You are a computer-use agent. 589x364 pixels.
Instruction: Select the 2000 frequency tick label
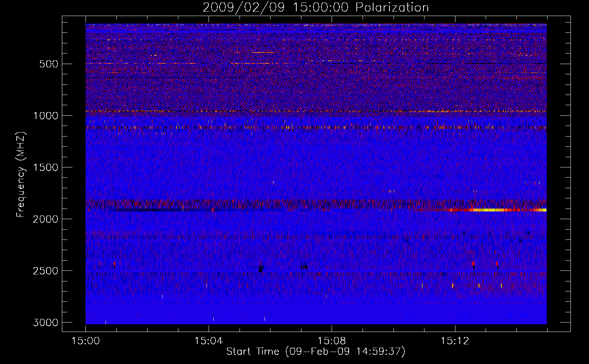pos(46,219)
